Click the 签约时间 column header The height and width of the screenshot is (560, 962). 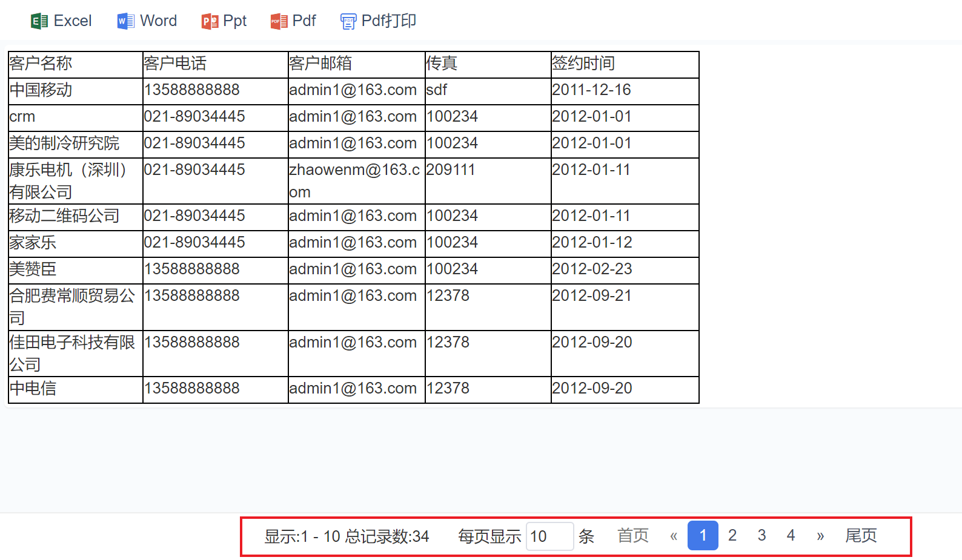(x=625, y=65)
